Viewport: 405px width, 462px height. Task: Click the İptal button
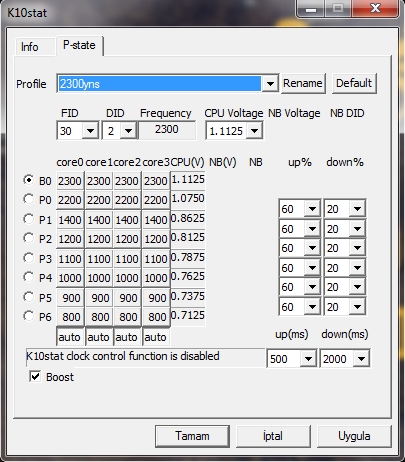coord(273,436)
